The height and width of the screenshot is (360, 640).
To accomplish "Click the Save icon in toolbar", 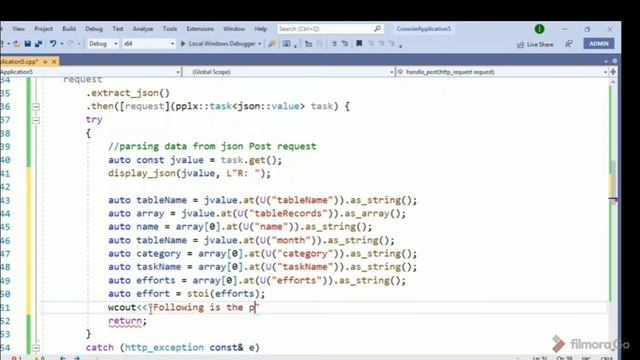I will click(x=28, y=44).
